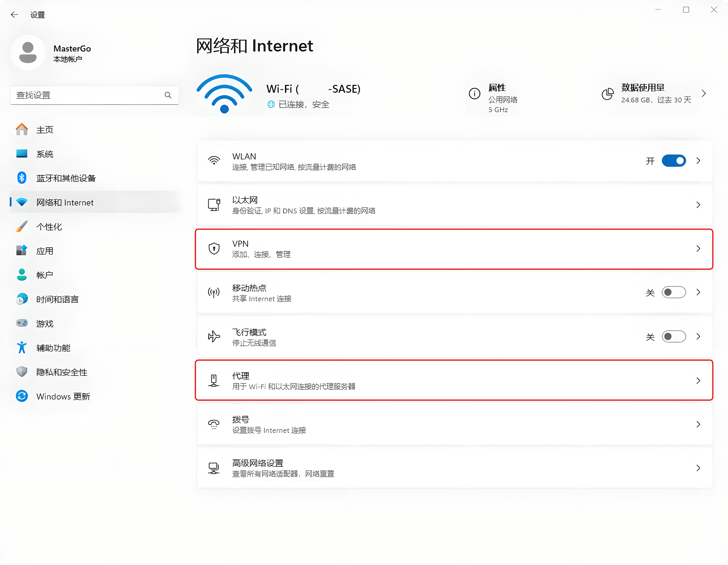Viewport: 728px width, 565px height.
Task: Click the 代理 proxy server icon
Action: pos(214,380)
